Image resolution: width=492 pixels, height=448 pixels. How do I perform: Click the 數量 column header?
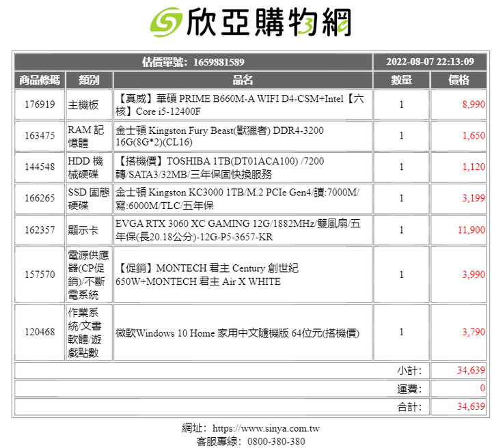click(401, 80)
